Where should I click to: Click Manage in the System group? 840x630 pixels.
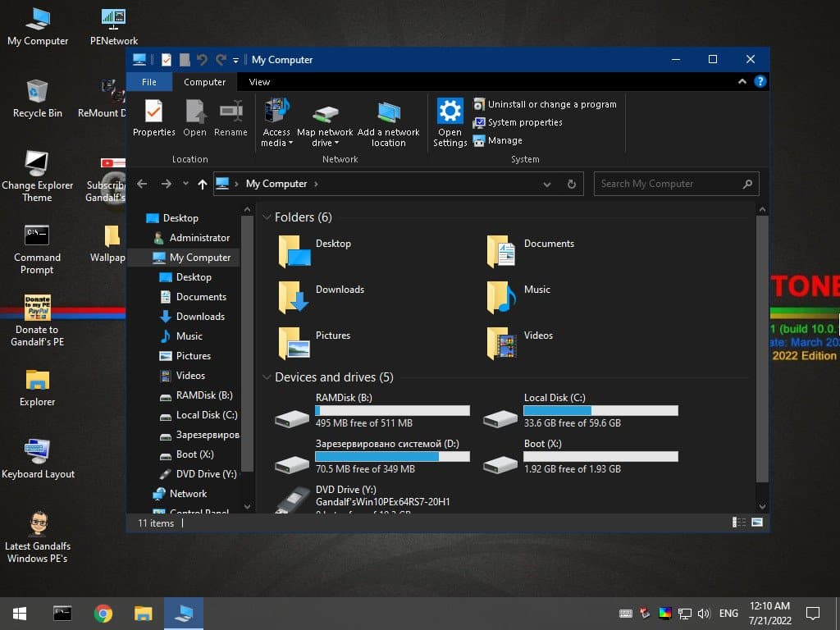click(498, 141)
